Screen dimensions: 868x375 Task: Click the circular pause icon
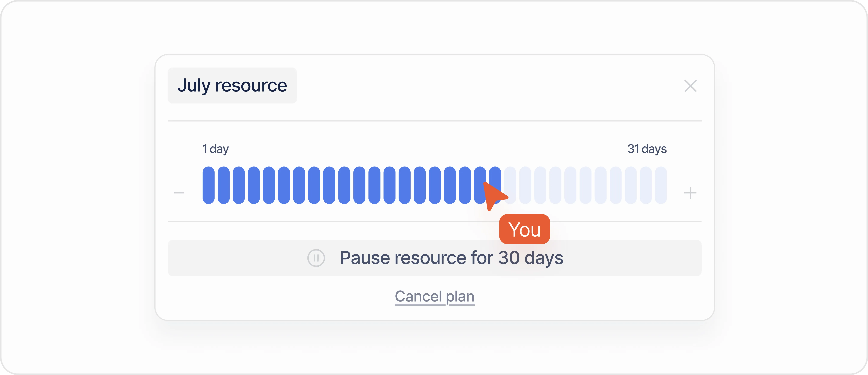(316, 258)
